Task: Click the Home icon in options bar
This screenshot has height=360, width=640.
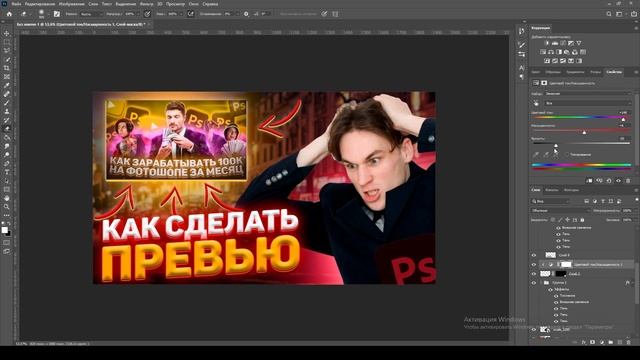Action: (x=9, y=14)
